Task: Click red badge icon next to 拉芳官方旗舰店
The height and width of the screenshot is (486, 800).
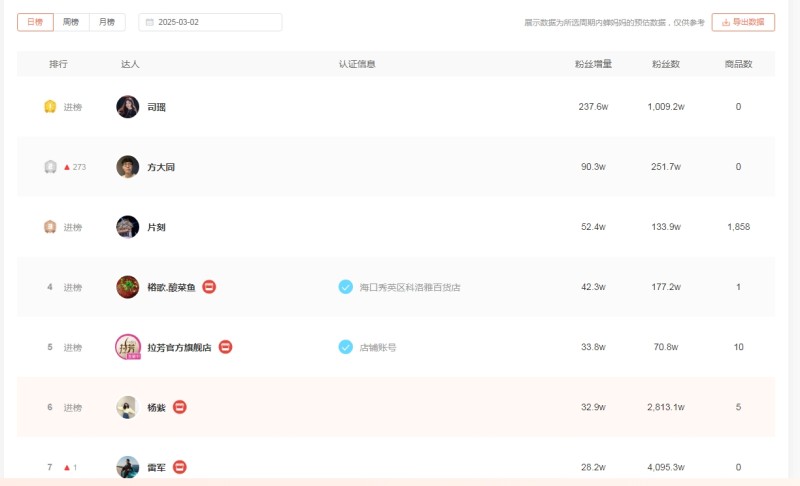Action: point(226,347)
